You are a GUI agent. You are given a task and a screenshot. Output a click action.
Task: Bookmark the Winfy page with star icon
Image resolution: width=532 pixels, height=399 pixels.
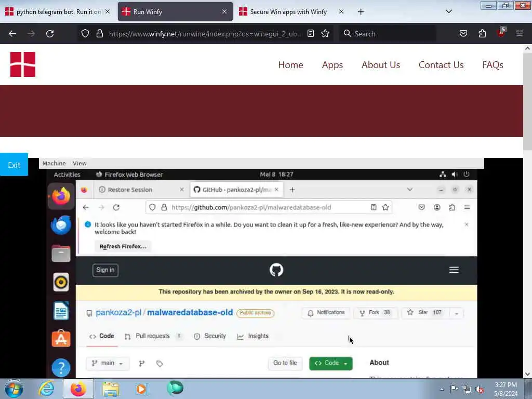[325, 33]
